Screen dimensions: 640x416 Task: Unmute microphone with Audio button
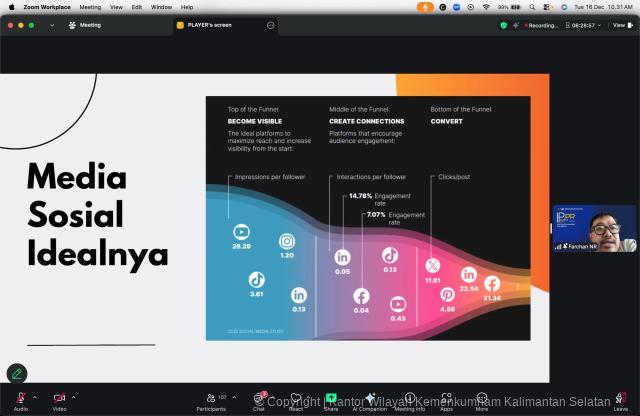point(20,398)
